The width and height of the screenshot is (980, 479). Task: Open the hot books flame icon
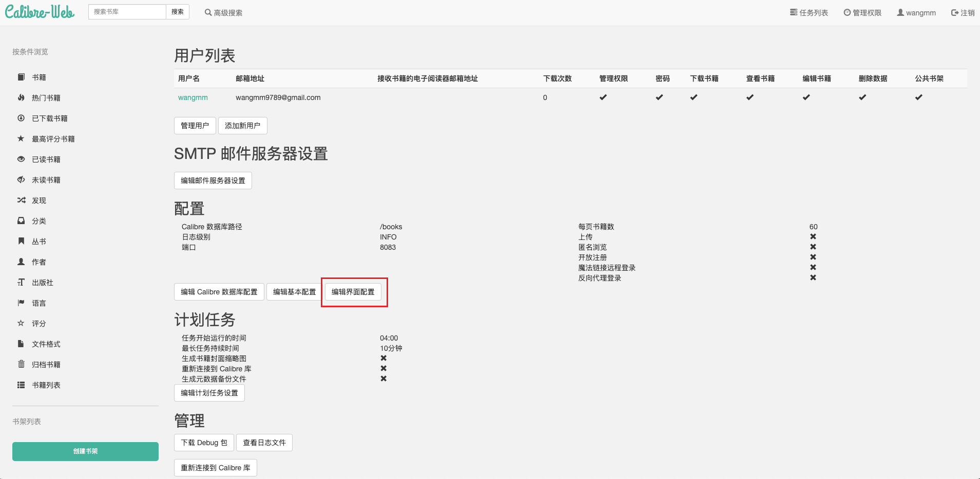[x=21, y=97]
